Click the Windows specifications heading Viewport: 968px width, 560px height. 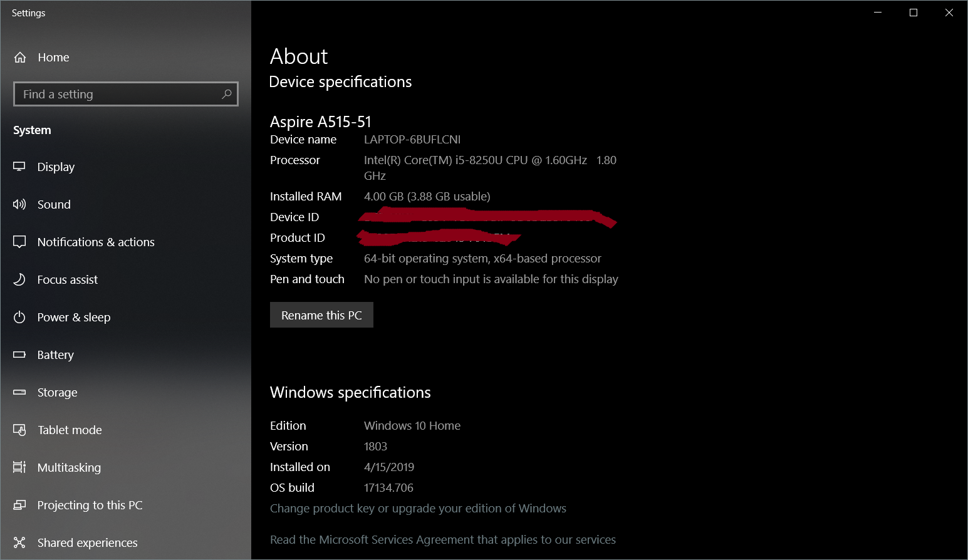tap(350, 393)
